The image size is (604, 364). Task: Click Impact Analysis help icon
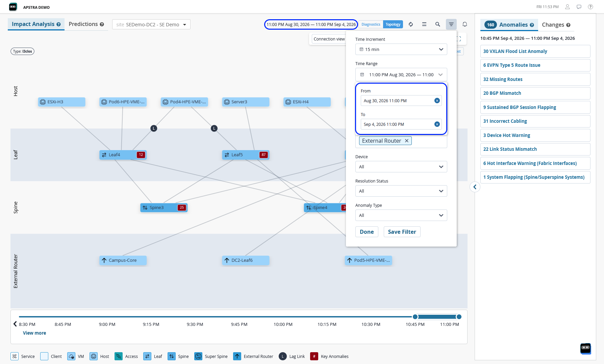59,24
